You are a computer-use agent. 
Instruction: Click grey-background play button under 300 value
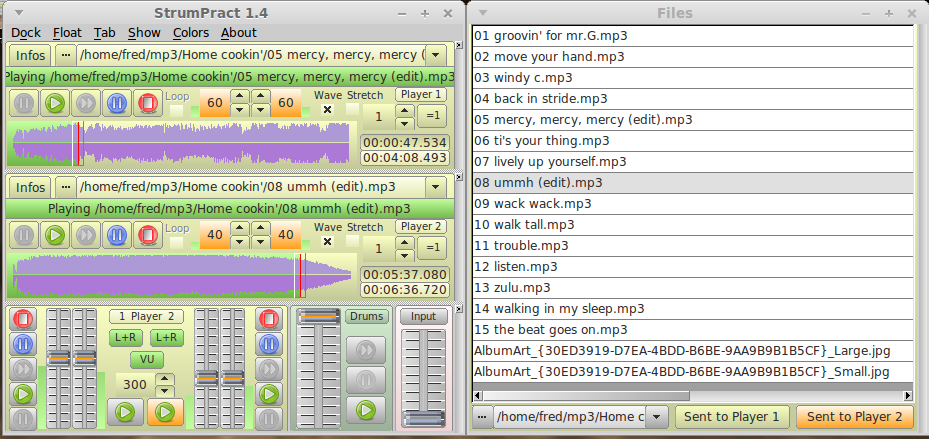(125, 412)
